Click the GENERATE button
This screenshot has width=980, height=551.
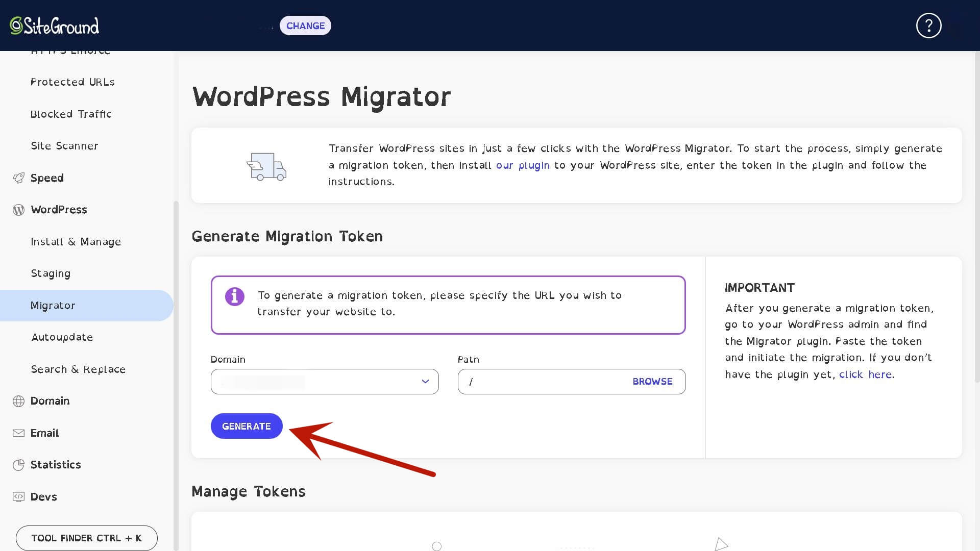point(247,426)
